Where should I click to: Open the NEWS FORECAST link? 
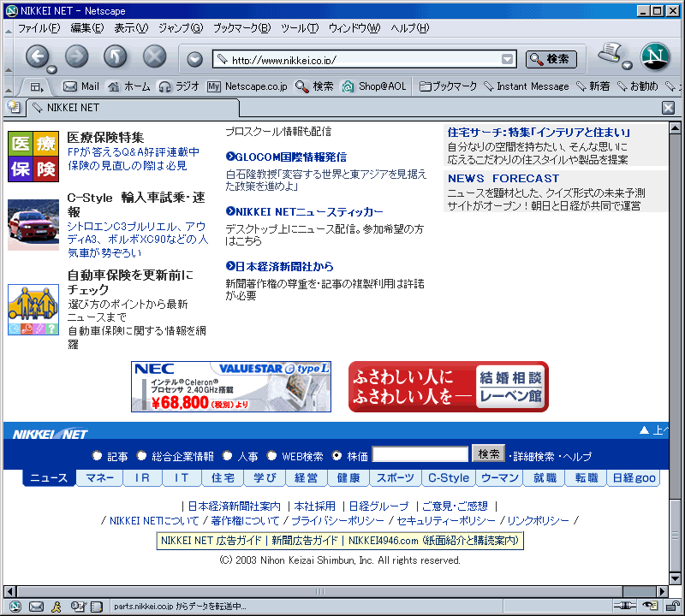503,178
